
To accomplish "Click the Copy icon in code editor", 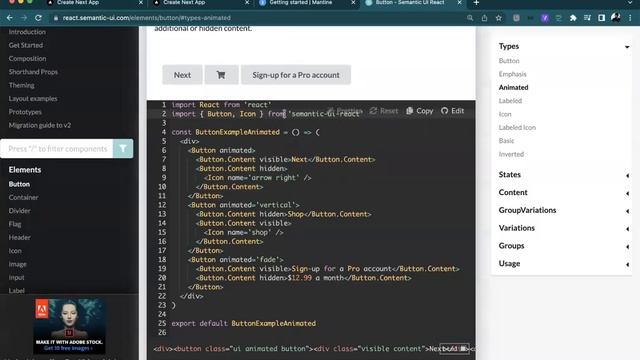I will 420,111.
